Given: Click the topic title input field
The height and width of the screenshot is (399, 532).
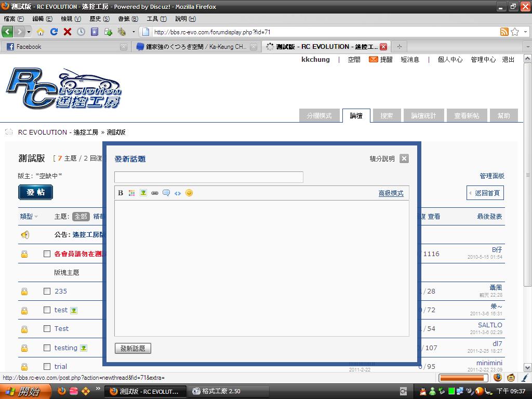Looking at the screenshot, I should pos(208,177).
